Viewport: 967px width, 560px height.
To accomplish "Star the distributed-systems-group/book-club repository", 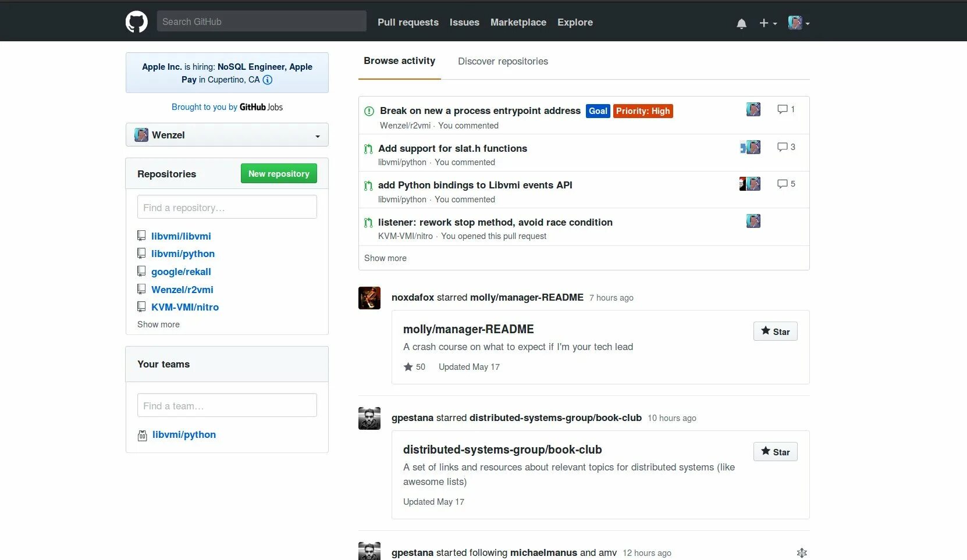I will pyautogui.click(x=775, y=452).
